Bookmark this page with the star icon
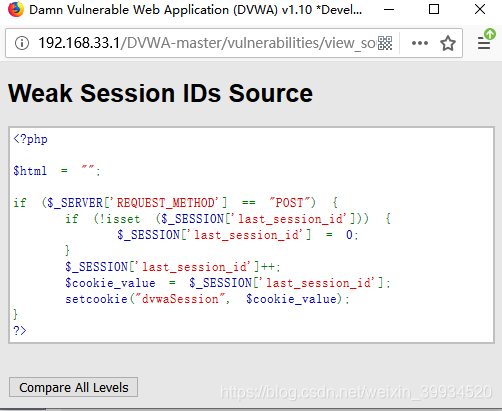Viewport: 502px width, 411px height. [x=448, y=43]
